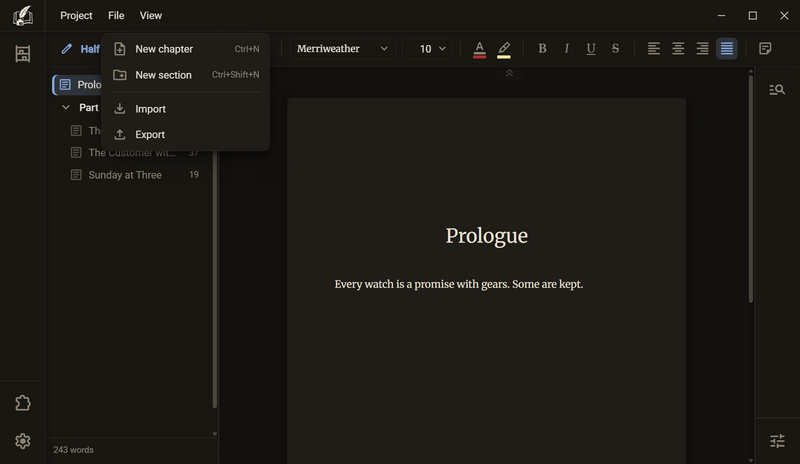Open the sliders adjustments icon
The height and width of the screenshot is (464, 800).
pyautogui.click(x=777, y=441)
